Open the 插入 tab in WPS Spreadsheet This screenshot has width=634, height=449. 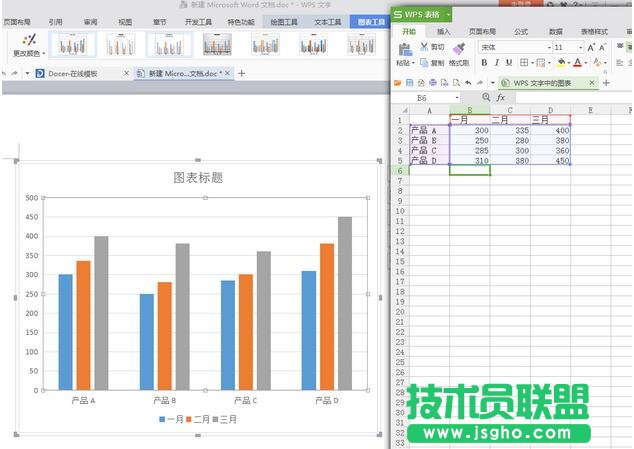click(x=443, y=32)
